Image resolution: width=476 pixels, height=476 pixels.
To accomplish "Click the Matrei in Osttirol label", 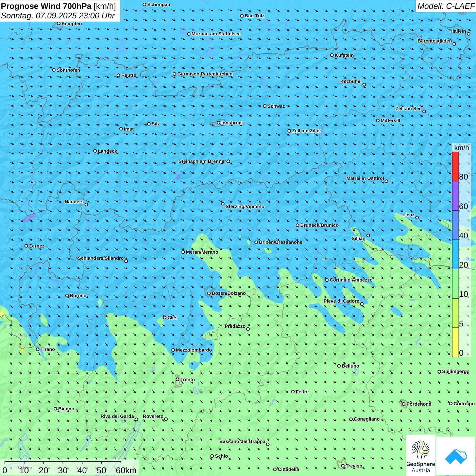I will tap(365, 178).
